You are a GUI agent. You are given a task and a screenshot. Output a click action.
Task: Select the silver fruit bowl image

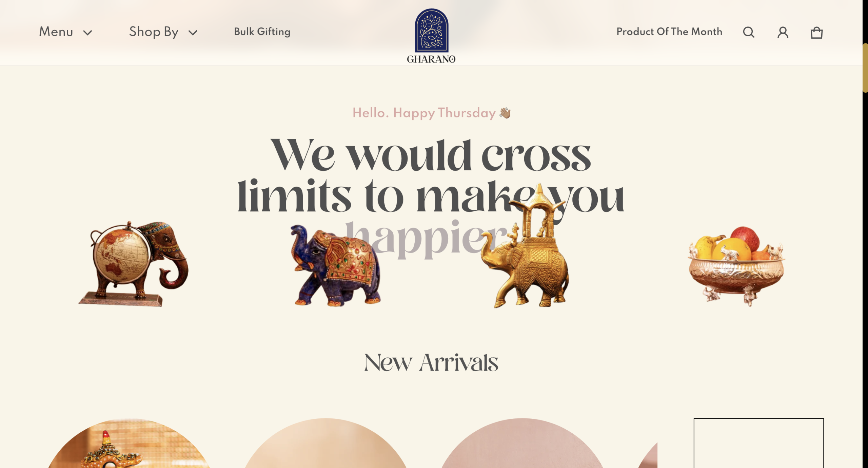(x=736, y=266)
